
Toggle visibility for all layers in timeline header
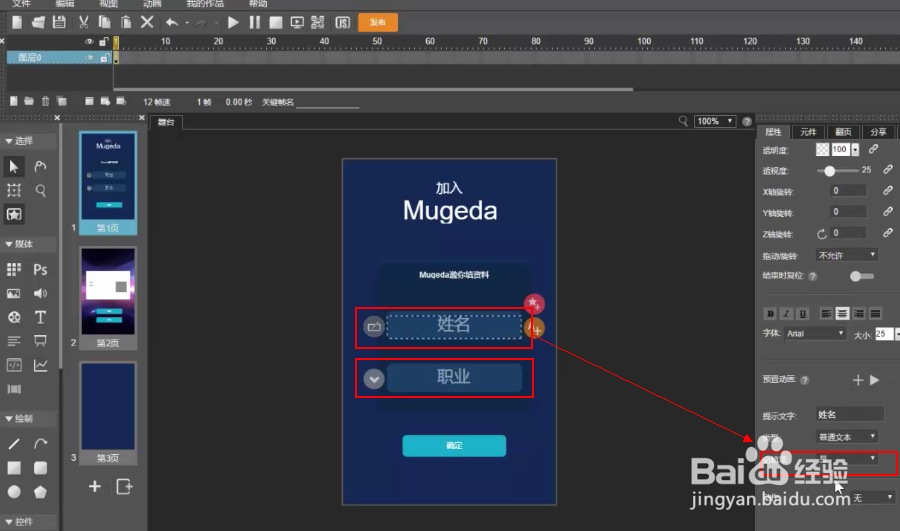[x=89, y=41]
